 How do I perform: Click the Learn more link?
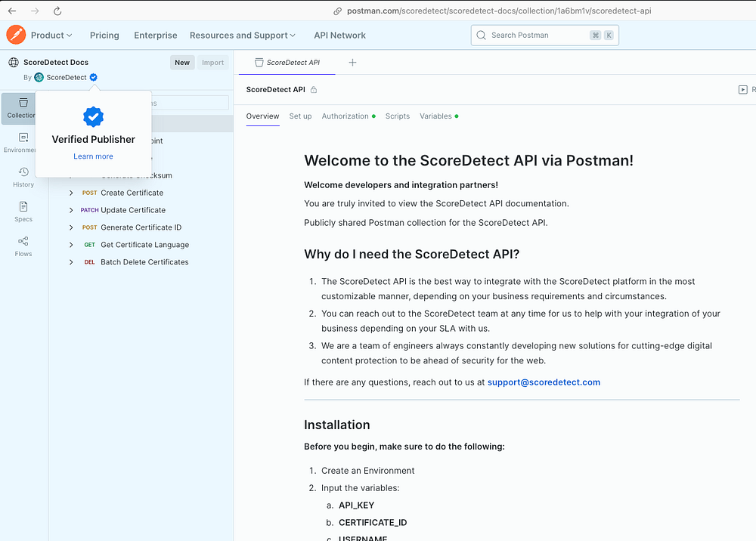point(93,156)
